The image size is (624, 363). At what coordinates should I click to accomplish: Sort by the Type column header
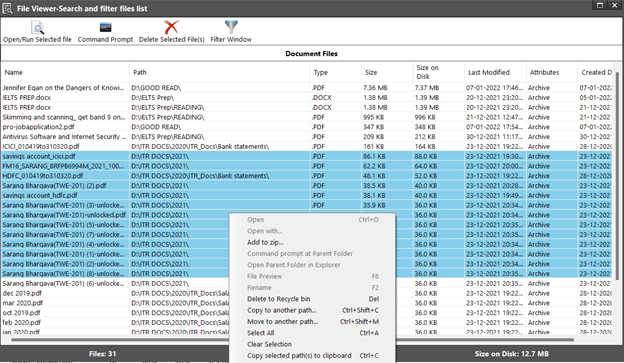coord(320,72)
